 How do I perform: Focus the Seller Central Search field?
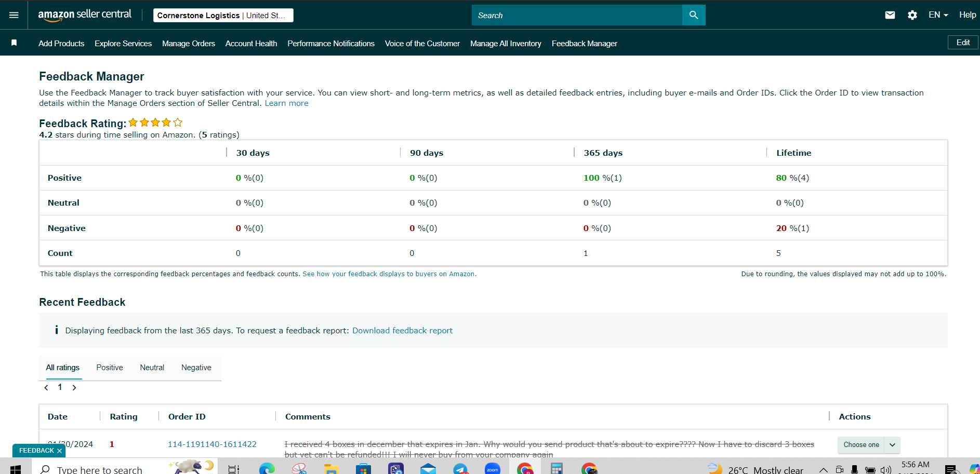[x=577, y=15]
